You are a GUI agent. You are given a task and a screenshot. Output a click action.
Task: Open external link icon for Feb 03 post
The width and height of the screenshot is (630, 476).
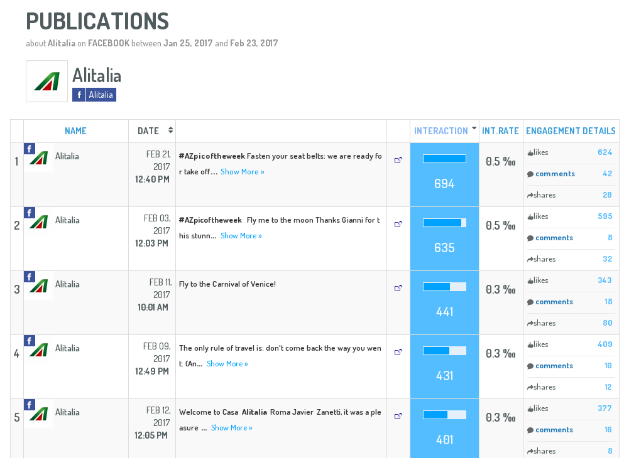(398, 224)
